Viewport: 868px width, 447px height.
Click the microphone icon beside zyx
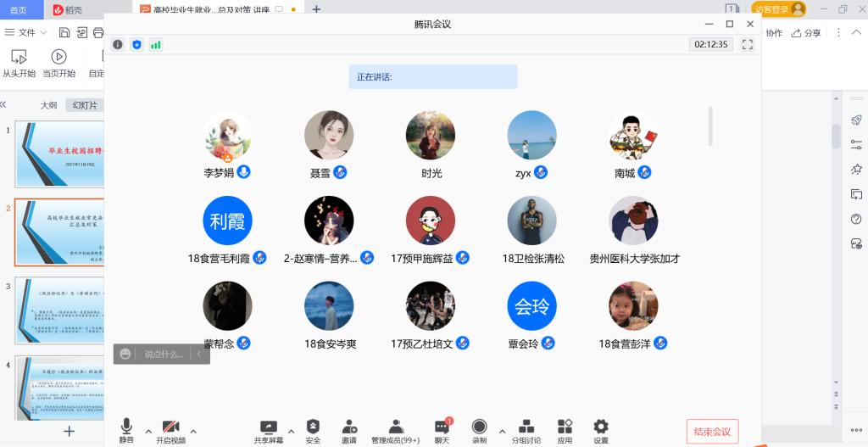[x=540, y=172]
